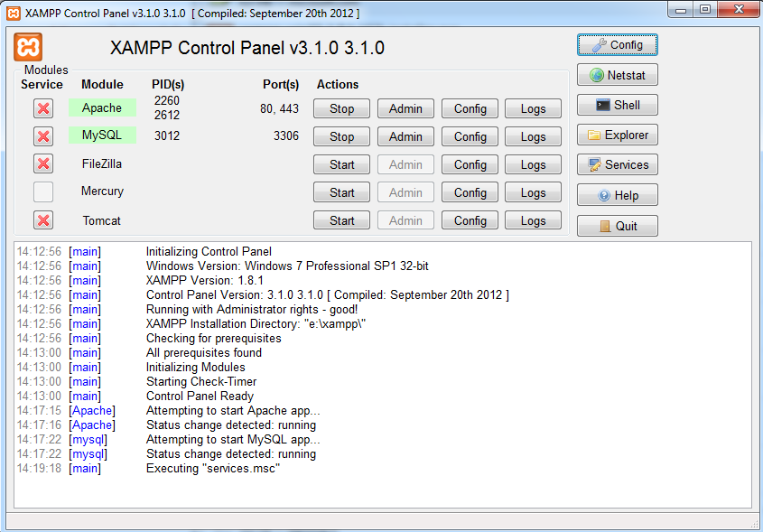763x532 pixels.
Task: Open the Help button
Action: pyautogui.click(x=617, y=195)
